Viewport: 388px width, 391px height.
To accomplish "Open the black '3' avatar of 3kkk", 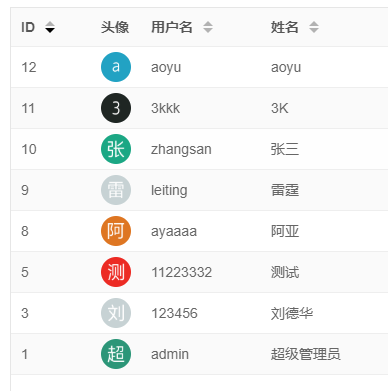I will pos(116,108).
